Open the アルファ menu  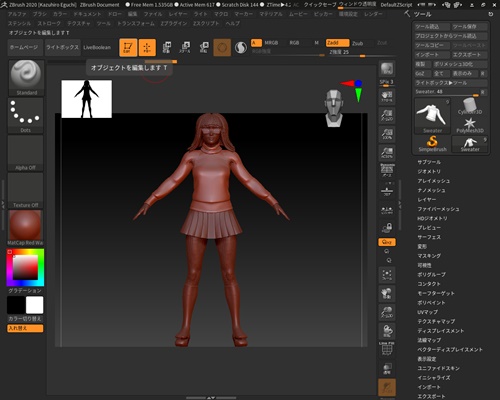point(17,14)
